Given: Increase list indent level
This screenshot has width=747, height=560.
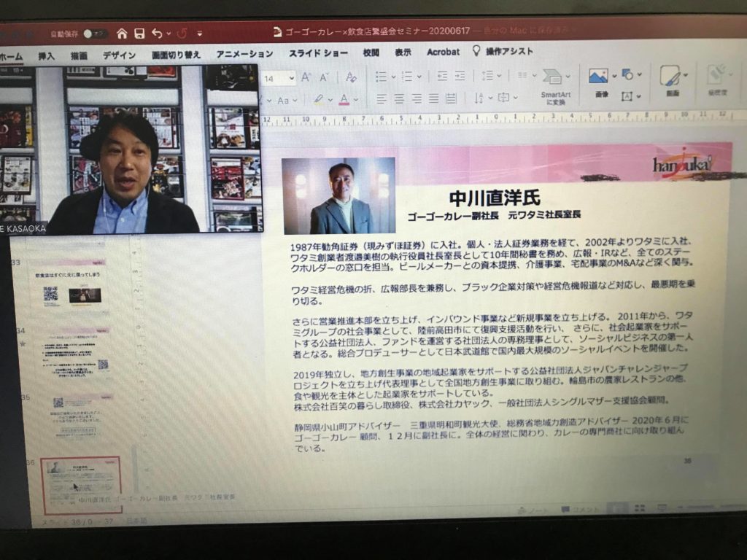Looking at the screenshot, I should [460, 75].
